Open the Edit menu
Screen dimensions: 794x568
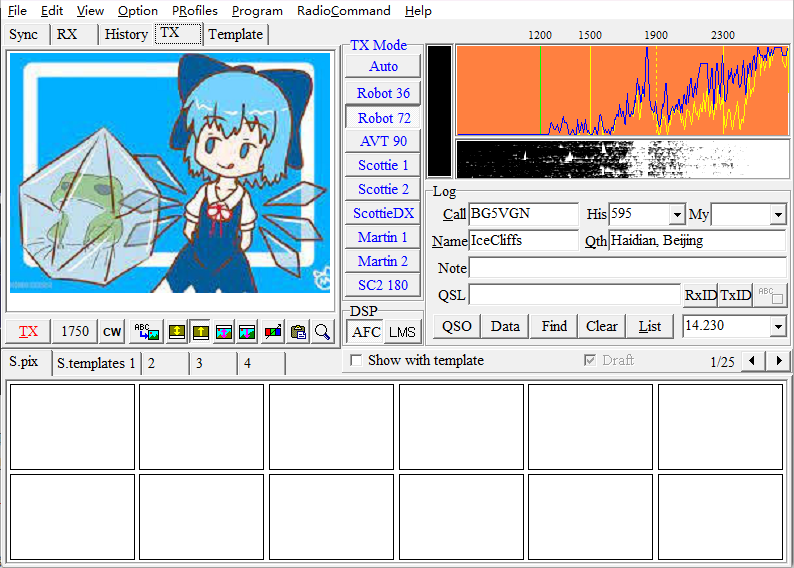click(x=52, y=11)
